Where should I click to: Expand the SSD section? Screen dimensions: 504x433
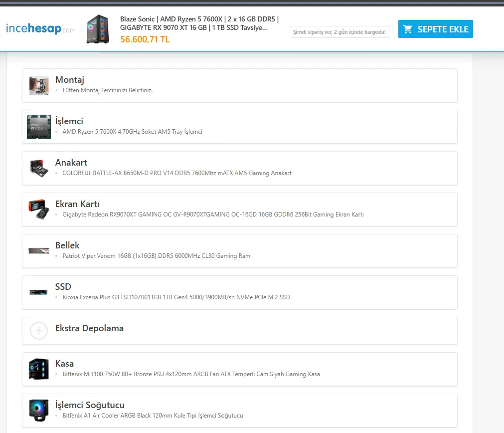239,292
